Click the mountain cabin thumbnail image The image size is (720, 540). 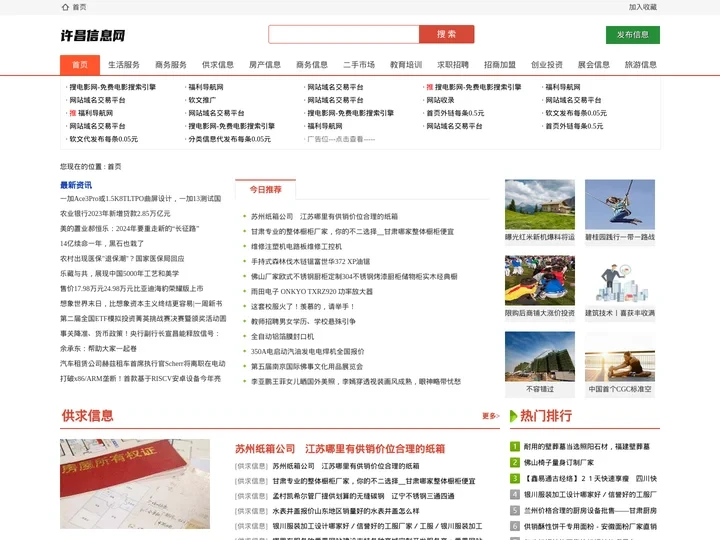(540, 204)
